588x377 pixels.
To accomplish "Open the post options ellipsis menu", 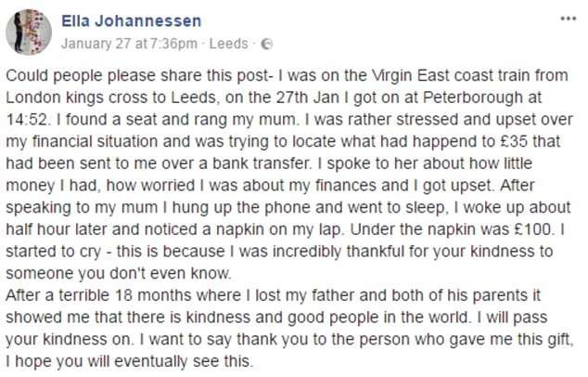I will click(x=568, y=18).
